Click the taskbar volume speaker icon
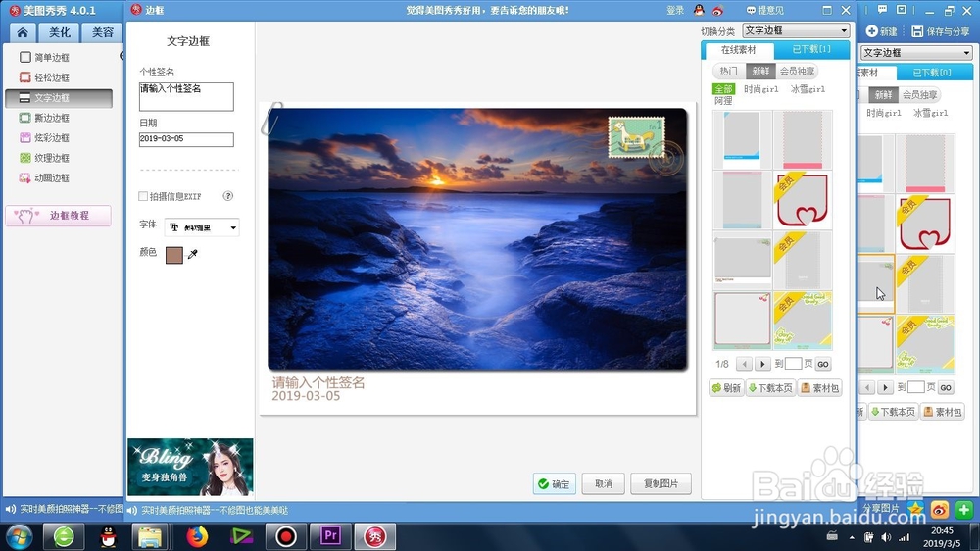This screenshot has height=551, width=980. 886,537
